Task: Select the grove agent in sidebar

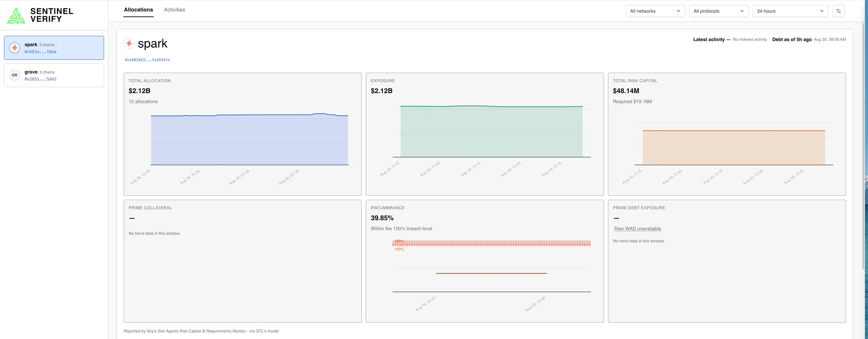Action: point(54,75)
